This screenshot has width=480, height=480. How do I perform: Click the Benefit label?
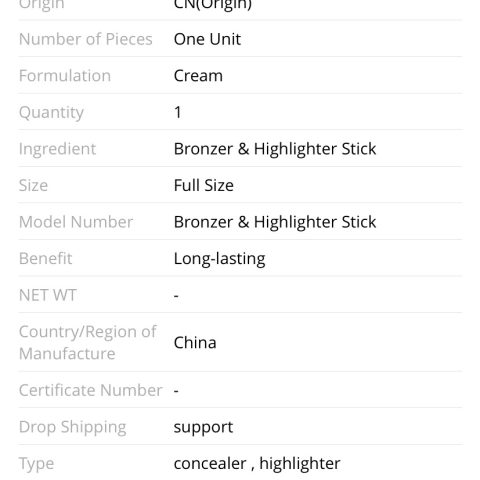46,259
